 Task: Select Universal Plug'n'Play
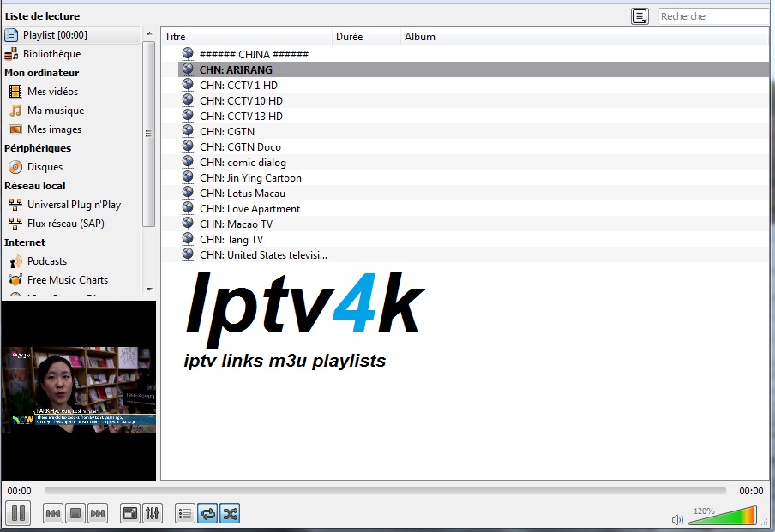tap(74, 205)
